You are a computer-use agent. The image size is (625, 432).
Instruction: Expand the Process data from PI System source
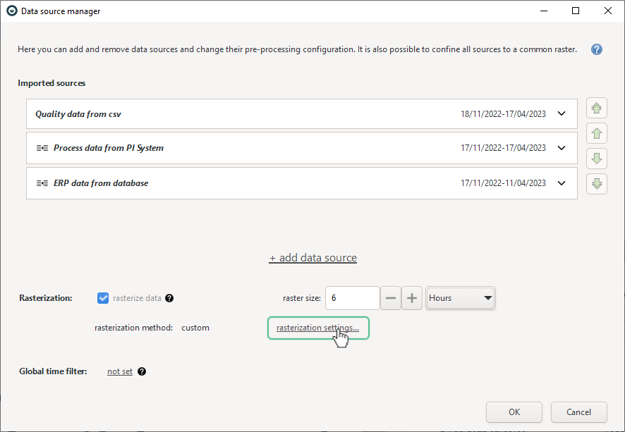coord(561,148)
